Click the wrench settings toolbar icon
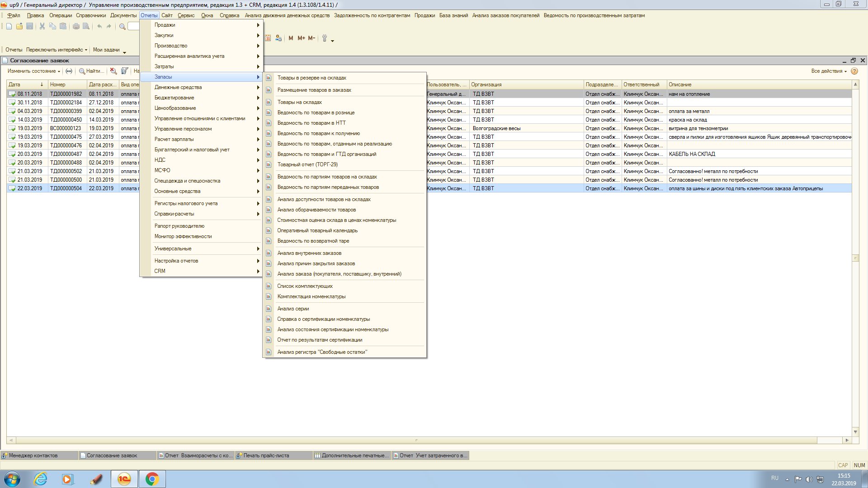The width and height of the screenshot is (868, 488). 325,38
